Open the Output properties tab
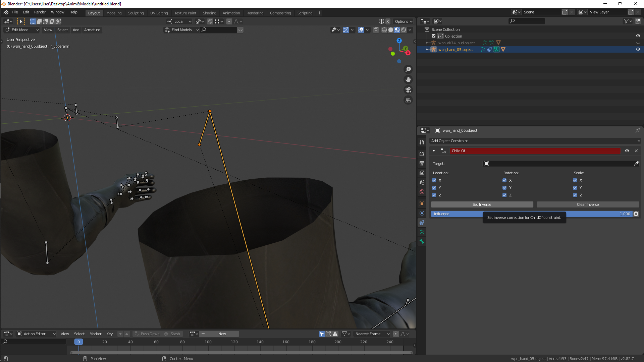The width and height of the screenshot is (644, 362). tap(422, 164)
